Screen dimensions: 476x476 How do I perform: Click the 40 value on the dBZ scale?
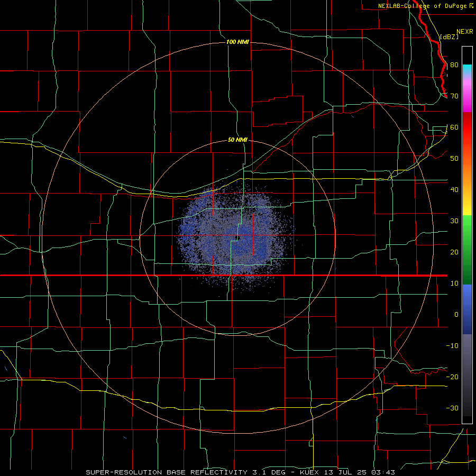click(x=454, y=190)
